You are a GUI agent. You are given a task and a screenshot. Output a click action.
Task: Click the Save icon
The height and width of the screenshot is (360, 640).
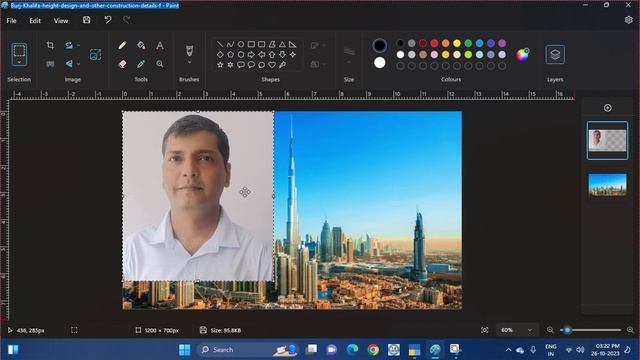coord(87,20)
